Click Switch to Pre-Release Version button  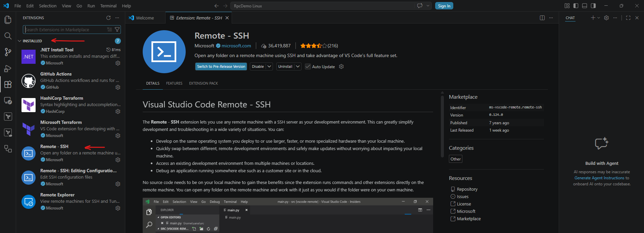pos(221,66)
